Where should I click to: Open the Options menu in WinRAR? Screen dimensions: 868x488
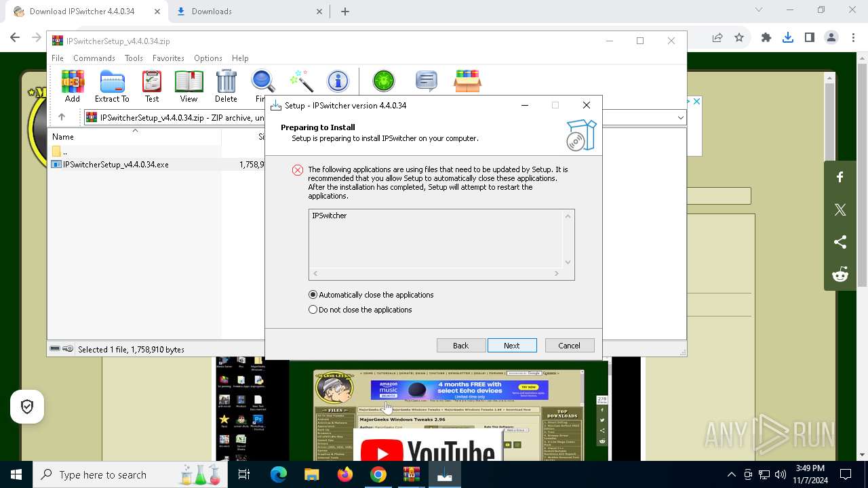click(x=208, y=58)
